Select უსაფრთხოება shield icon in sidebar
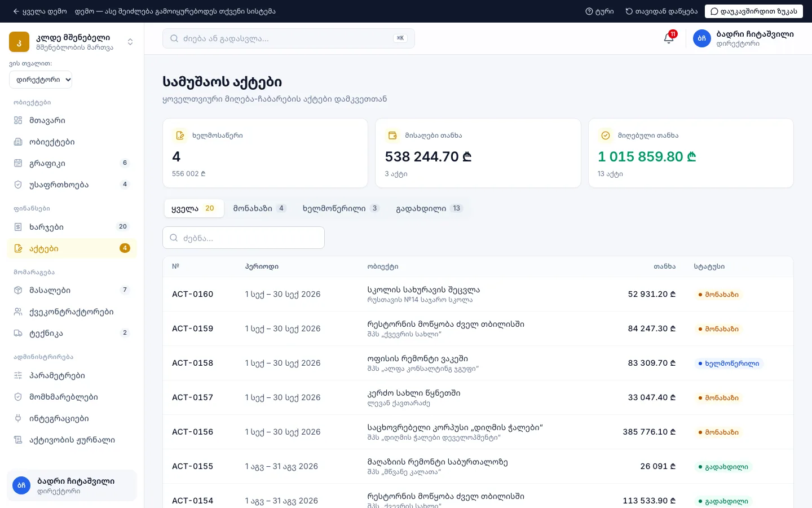 tap(18, 185)
